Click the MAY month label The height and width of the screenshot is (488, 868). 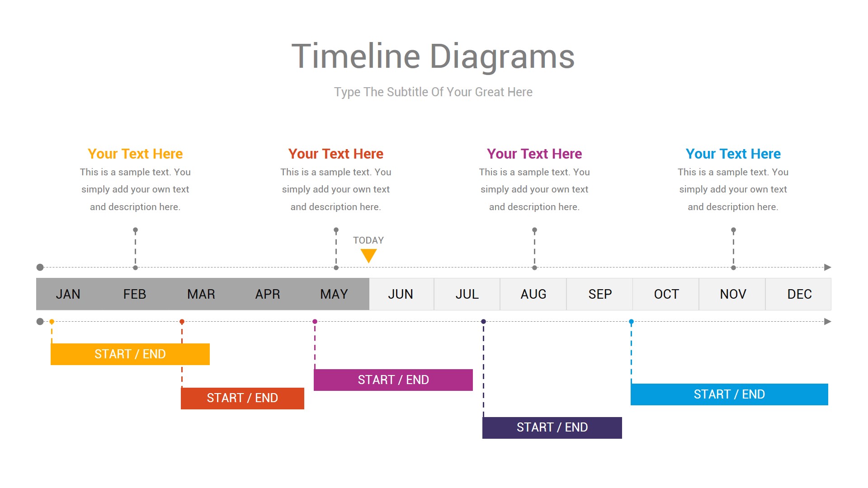pyautogui.click(x=334, y=294)
